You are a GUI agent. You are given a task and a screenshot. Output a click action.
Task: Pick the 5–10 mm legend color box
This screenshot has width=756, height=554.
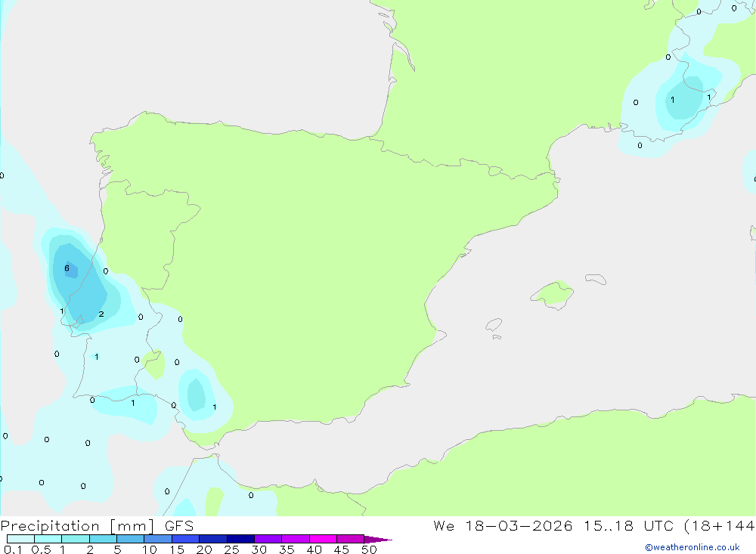pos(131,539)
